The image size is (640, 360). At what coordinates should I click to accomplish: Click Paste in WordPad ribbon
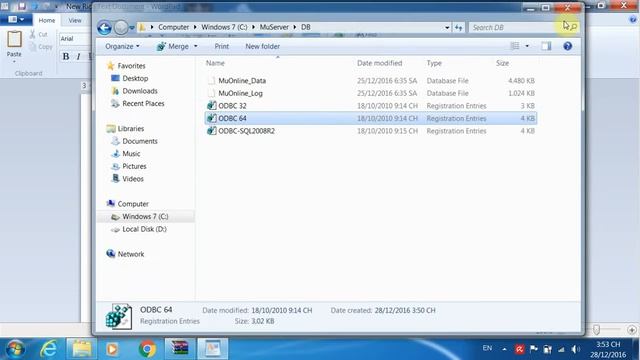14,47
